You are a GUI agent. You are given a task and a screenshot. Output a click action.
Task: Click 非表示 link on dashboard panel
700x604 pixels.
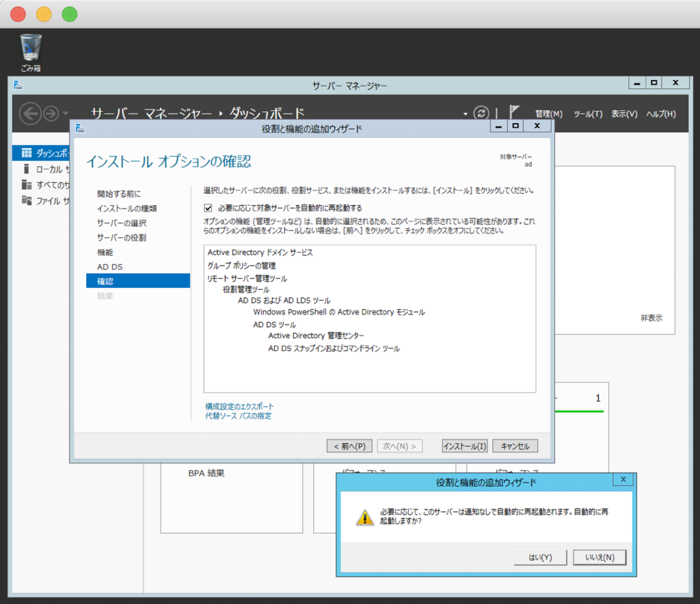pyautogui.click(x=651, y=318)
